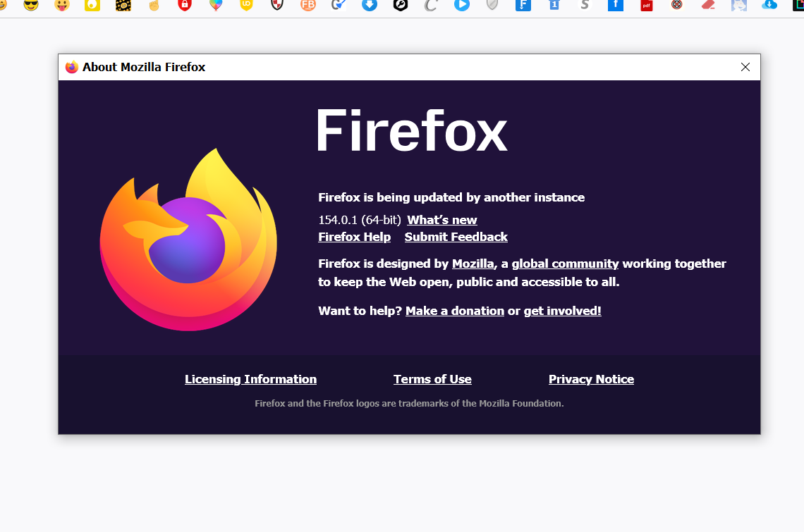Click the blue circle download arrow icon

click(x=369, y=5)
